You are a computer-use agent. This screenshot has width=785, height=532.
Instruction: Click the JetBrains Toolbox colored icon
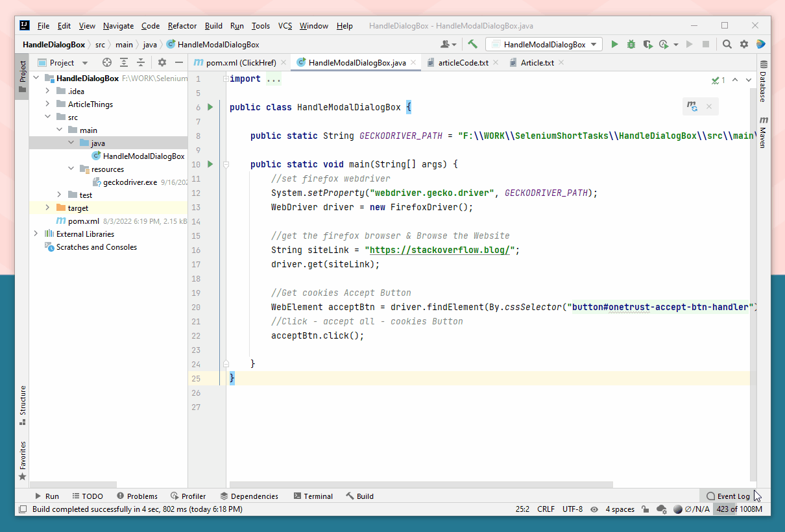(760, 44)
